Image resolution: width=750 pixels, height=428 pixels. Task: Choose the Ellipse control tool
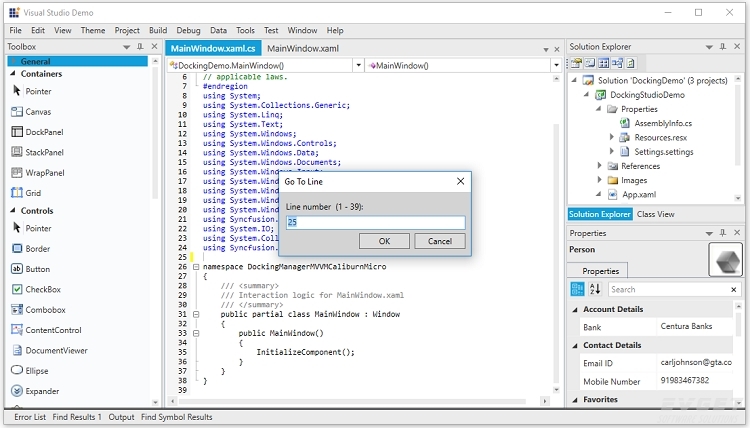[38, 371]
